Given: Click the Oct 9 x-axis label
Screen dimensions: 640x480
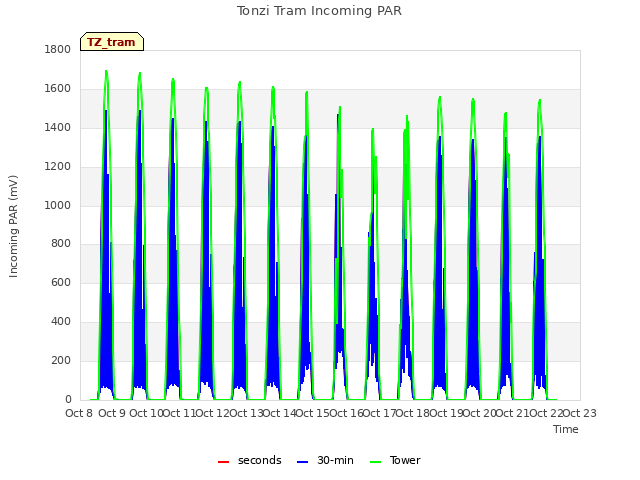Looking at the screenshot, I should [112, 413].
